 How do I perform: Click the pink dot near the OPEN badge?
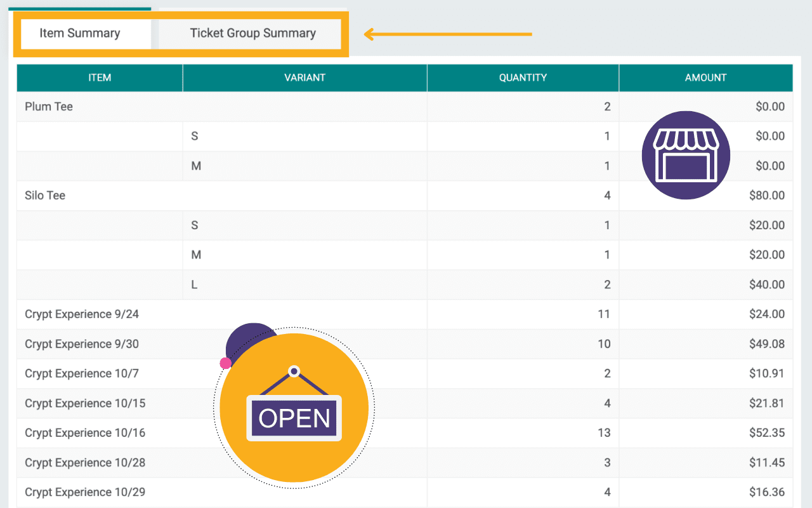coord(225,363)
